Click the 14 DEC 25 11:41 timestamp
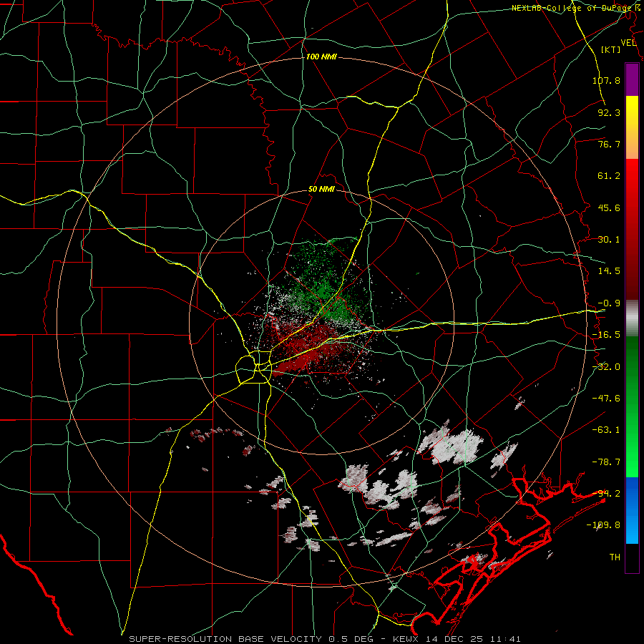This screenshot has width=644, height=644. coord(474,639)
